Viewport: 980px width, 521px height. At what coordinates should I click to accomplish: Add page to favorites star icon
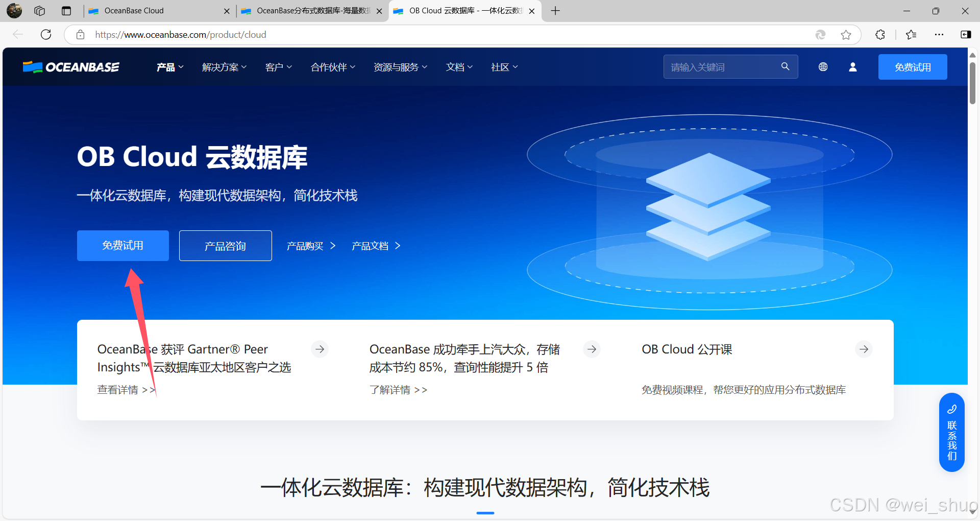point(846,35)
